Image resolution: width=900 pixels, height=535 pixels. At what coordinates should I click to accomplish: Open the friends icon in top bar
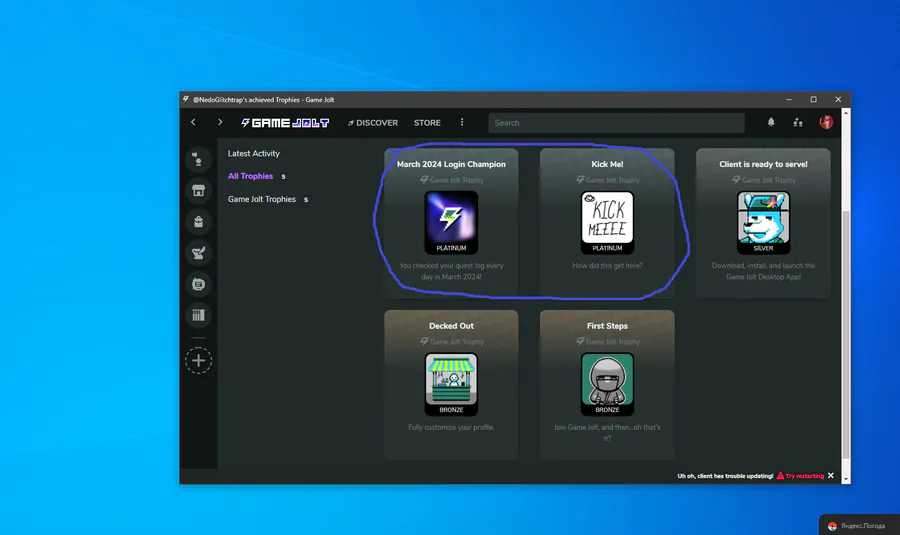798,122
